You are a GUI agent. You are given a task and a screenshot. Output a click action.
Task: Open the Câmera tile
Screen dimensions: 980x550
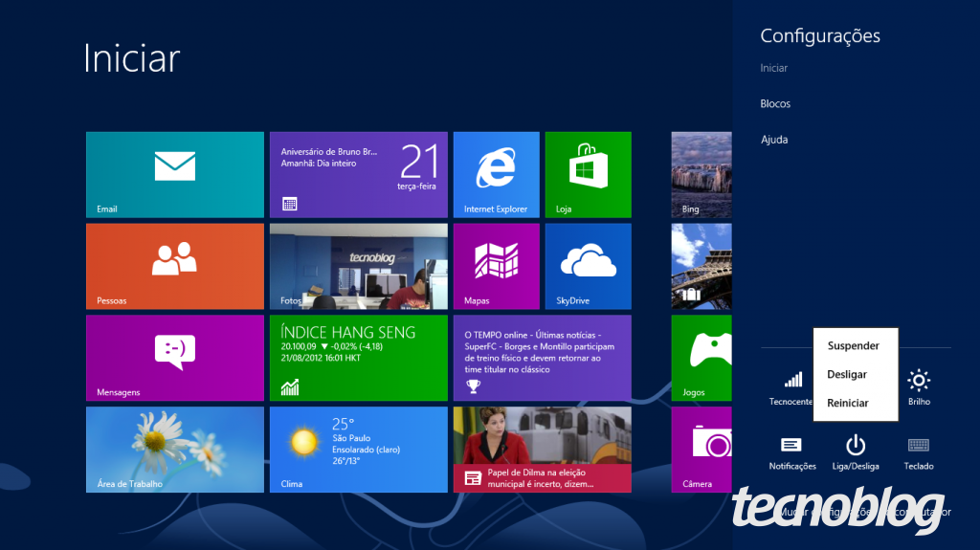[x=702, y=450]
